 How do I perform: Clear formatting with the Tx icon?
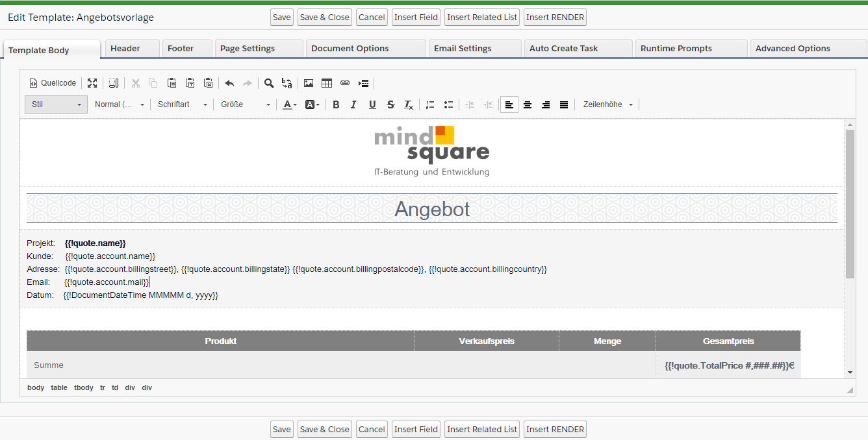pos(409,104)
